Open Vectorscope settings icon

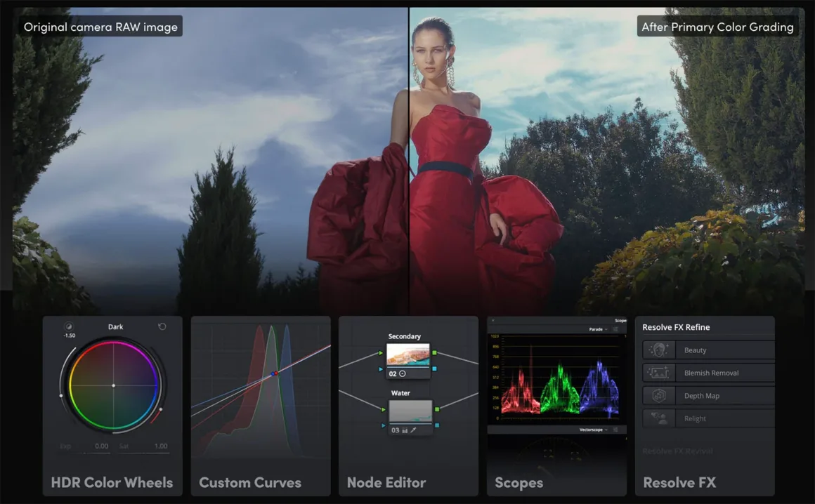pos(615,430)
